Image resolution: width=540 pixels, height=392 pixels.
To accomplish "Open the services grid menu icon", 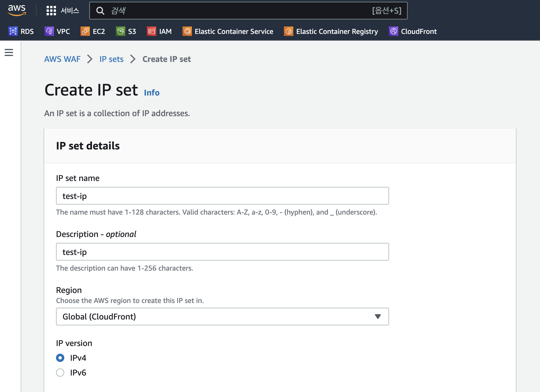I will [51, 11].
